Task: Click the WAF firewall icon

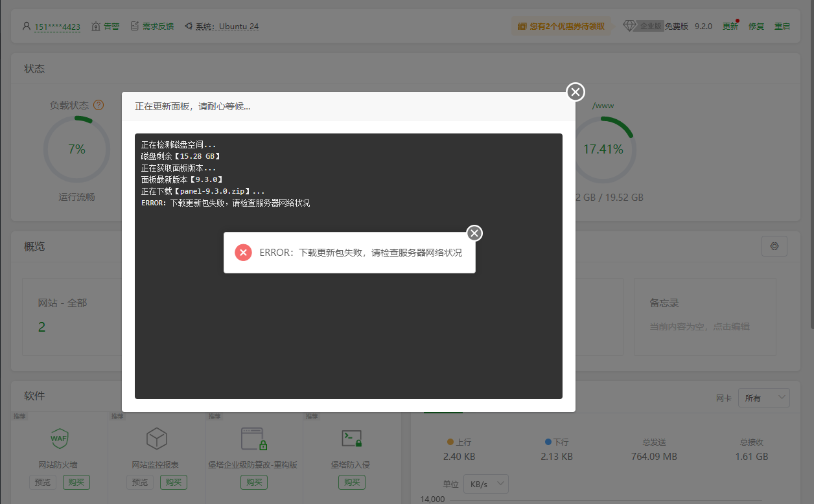Action: [x=59, y=438]
